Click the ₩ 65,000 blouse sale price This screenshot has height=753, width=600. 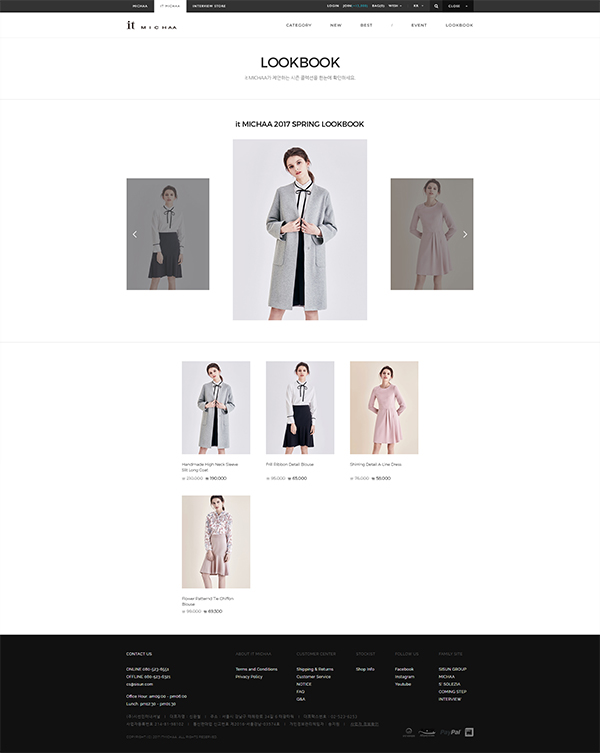(x=297, y=478)
